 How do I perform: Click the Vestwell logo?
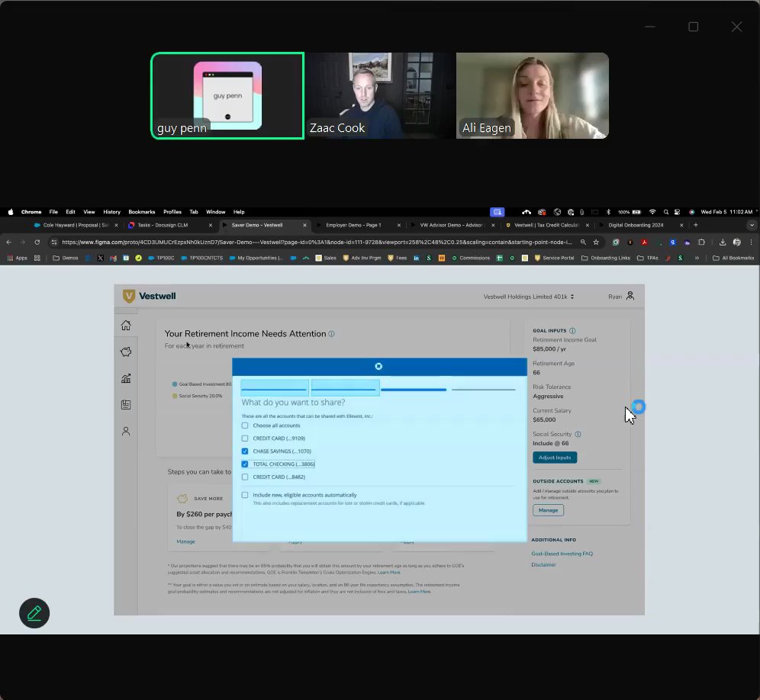(150, 296)
